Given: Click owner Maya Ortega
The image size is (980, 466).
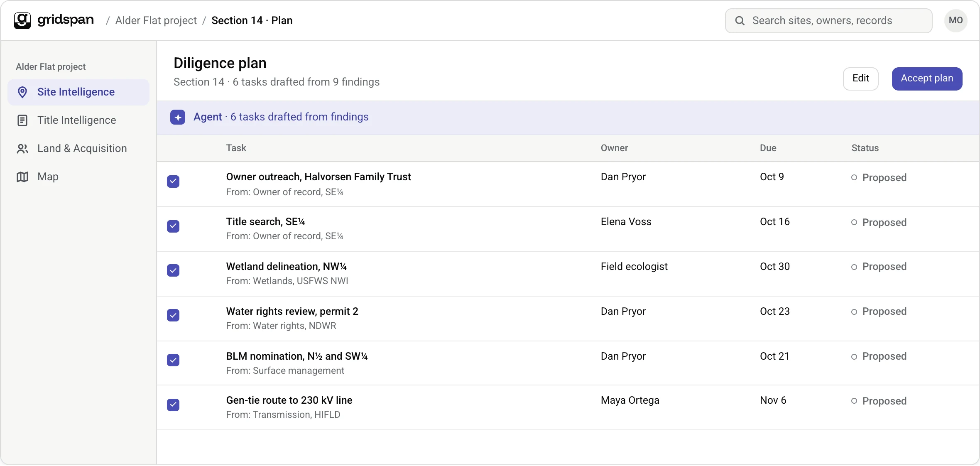Looking at the screenshot, I should [x=630, y=400].
